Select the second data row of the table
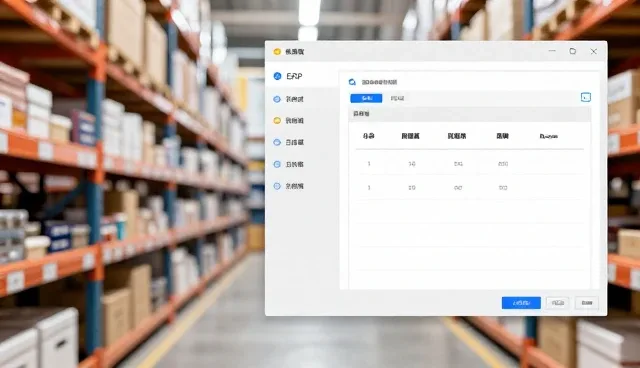This screenshot has width=640, height=368. coord(469,188)
